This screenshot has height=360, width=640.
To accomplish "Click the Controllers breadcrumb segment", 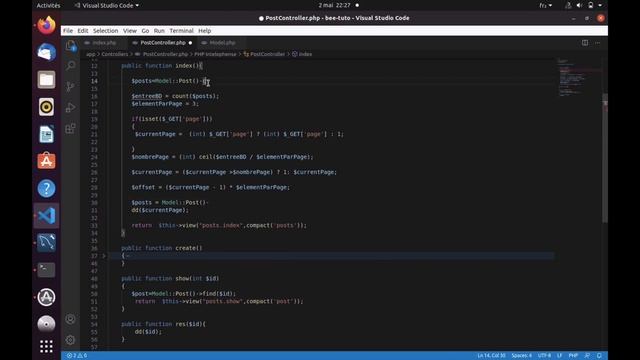I will 115,54.
